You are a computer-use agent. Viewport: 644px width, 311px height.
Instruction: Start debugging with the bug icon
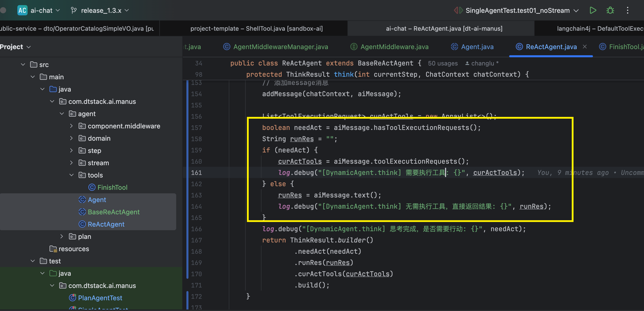610,10
